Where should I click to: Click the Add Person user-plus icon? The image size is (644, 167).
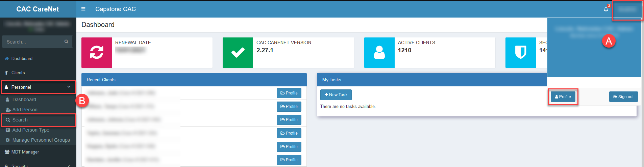tap(8, 110)
